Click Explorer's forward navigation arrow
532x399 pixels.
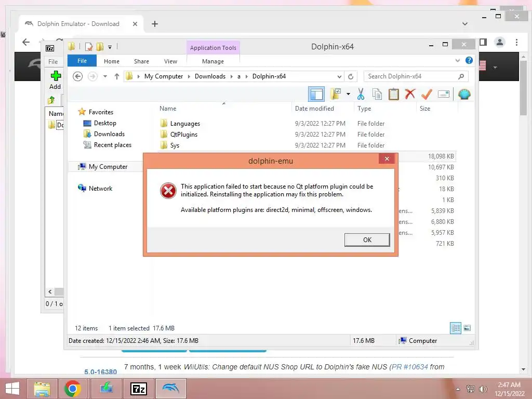pyautogui.click(x=92, y=77)
